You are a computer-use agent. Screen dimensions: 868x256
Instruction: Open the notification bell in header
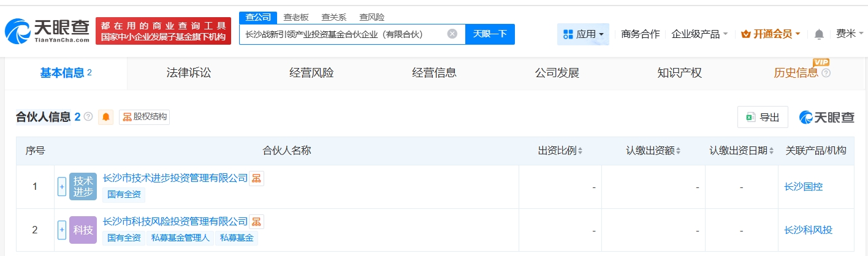819,34
